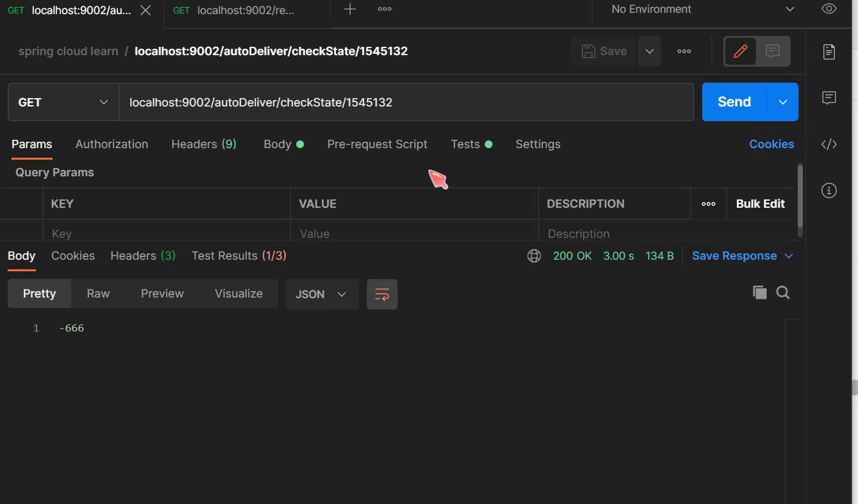Open the Cookies link

point(771,144)
